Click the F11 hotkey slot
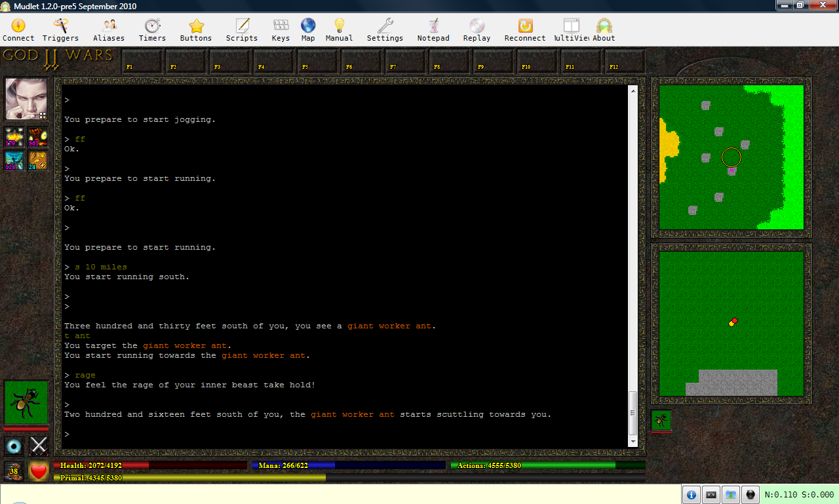 [x=581, y=61]
